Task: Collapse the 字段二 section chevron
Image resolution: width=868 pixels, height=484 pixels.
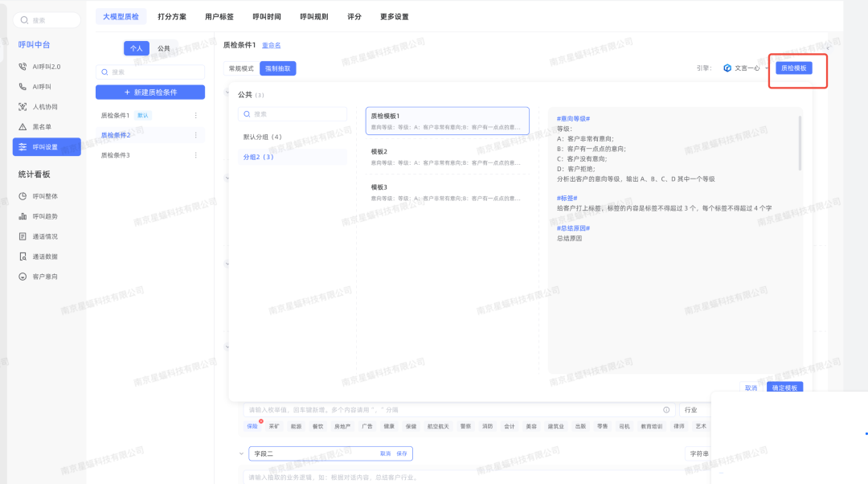Action: [x=240, y=454]
